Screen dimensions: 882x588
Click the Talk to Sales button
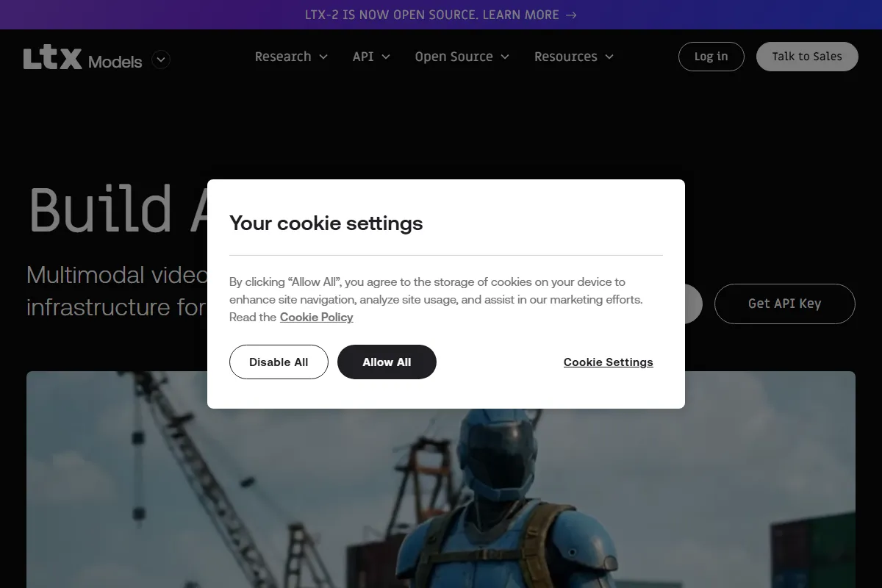pos(806,57)
